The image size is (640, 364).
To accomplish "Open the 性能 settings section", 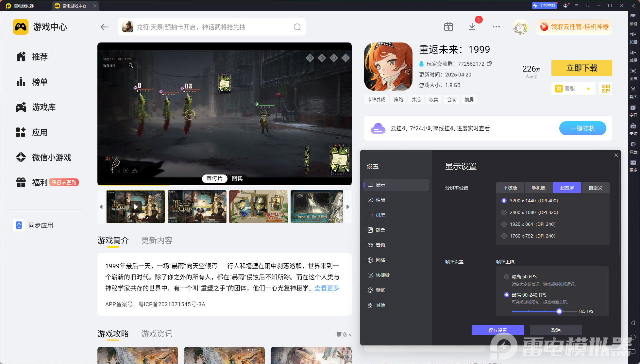I will [x=380, y=200].
